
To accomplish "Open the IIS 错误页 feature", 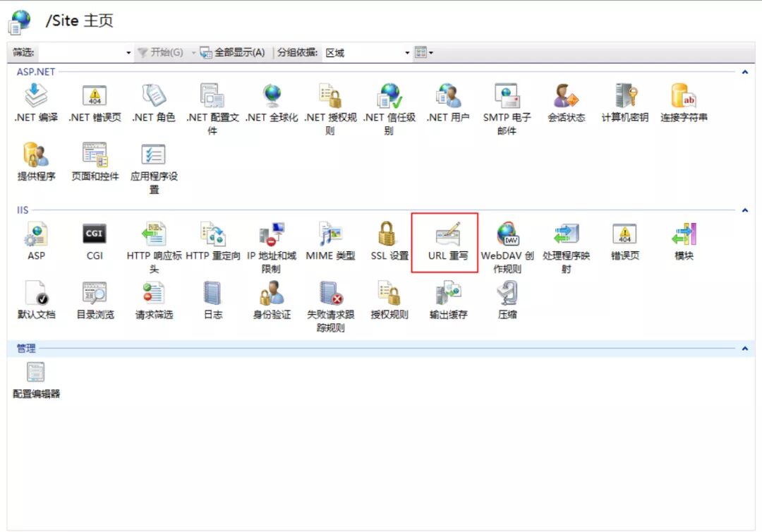I will point(625,241).
